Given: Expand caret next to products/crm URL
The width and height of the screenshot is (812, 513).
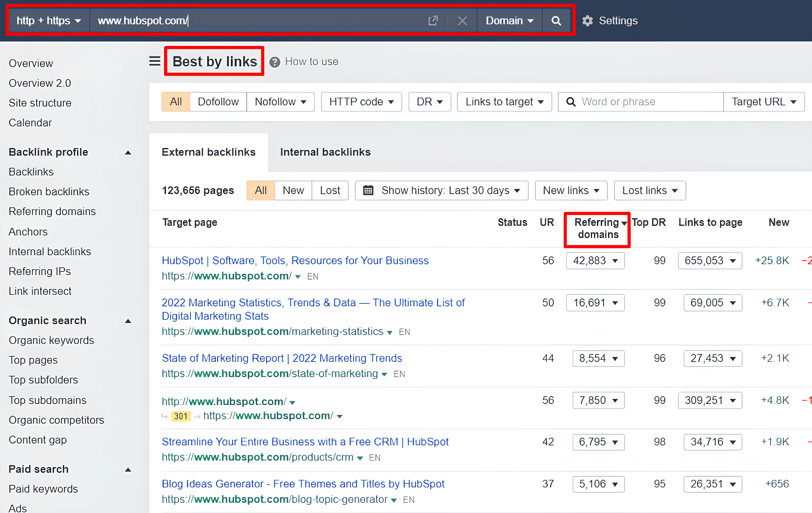Looking at the screenshot, I should click(360, 458).
